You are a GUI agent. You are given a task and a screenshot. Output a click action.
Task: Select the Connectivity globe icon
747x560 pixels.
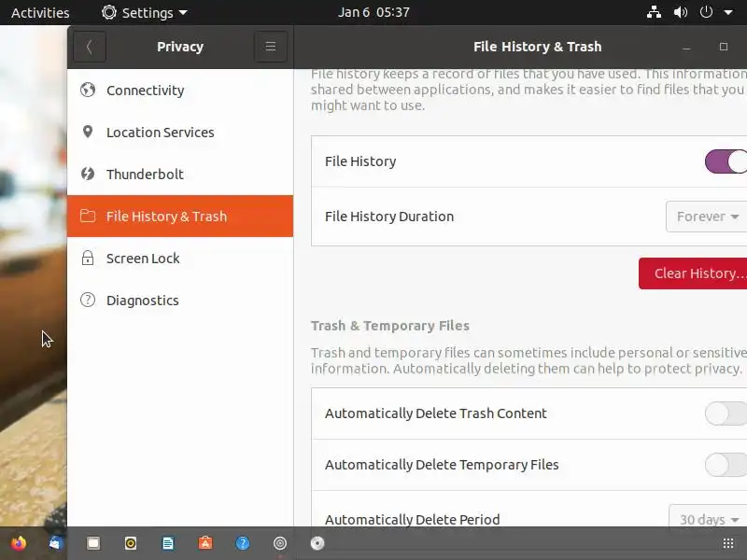[88, 90]
